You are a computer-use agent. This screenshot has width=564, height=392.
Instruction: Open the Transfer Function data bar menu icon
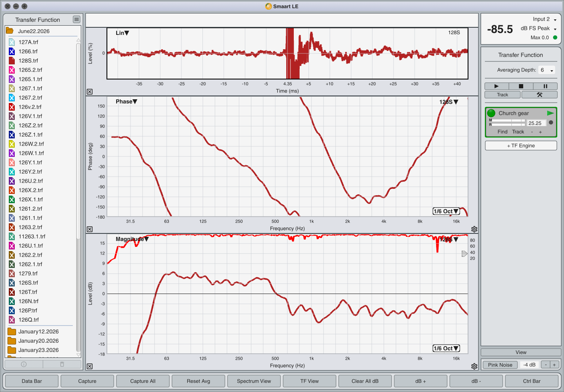click(76, 19)
